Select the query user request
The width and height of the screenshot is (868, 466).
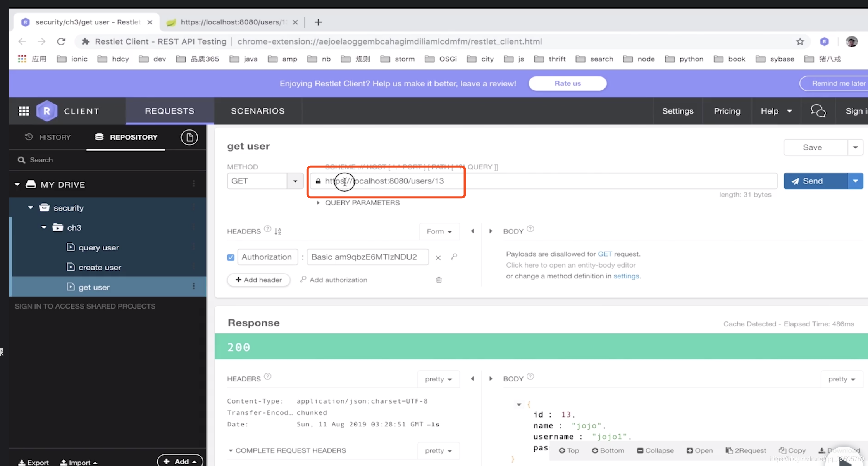click(98, 247)
